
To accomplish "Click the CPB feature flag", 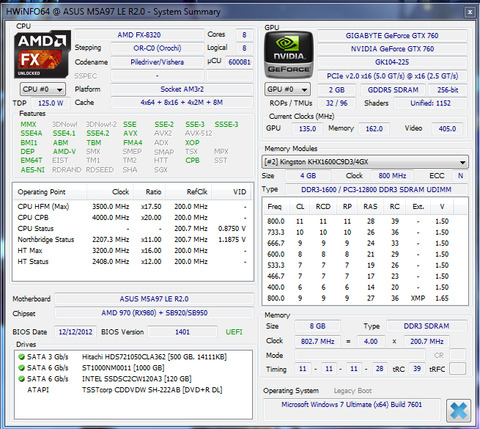I will [192, 160].
